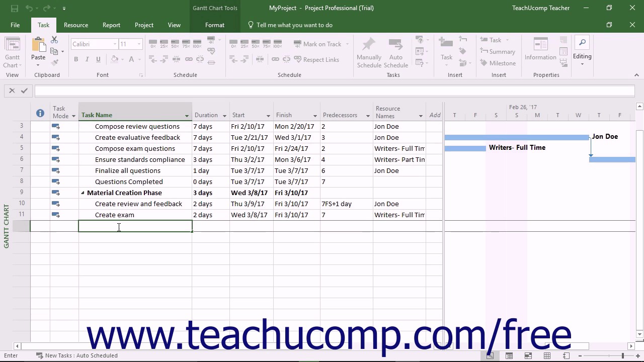Switch to the Report tab
Image resolution: width=644 pixels, height=362 pixels.
[111, 25]
